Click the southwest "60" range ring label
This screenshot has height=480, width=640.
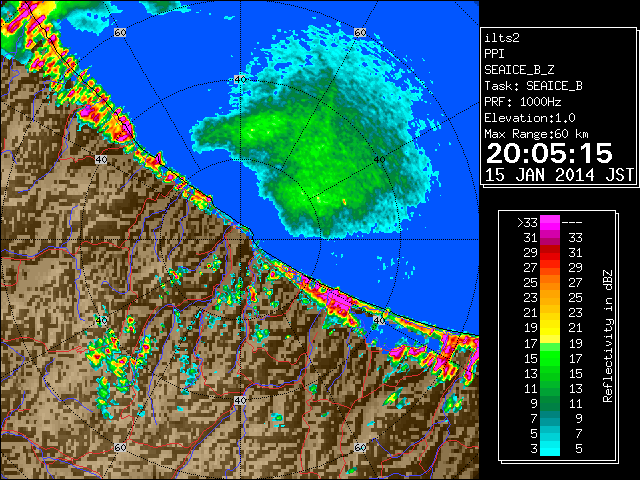click(x=120, y=447)
